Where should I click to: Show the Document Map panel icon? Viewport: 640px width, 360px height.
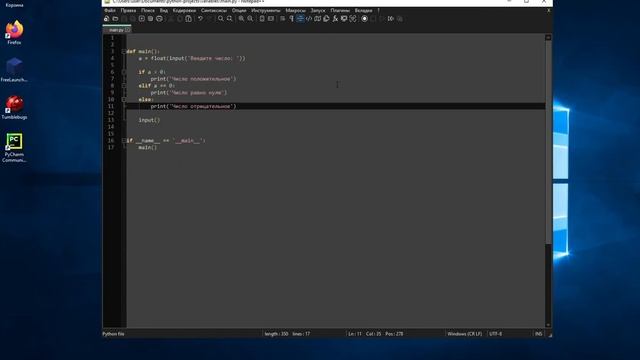pos(318,19)
